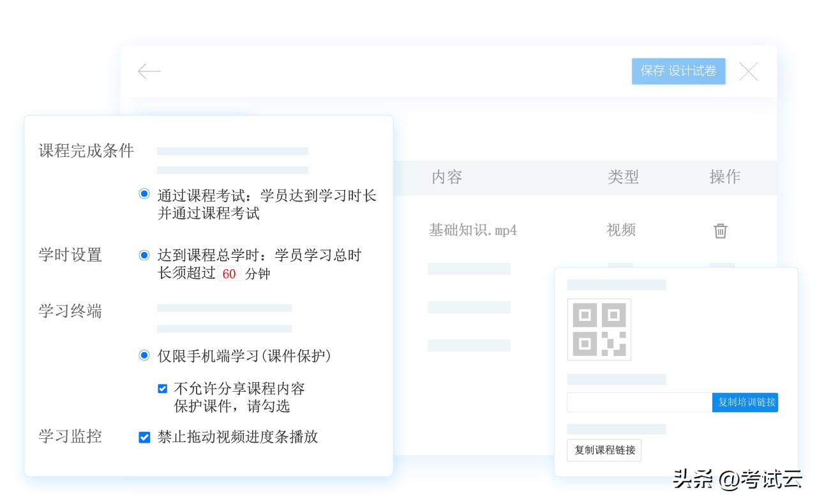Click the 操作 column header
This screenshot has width=817, height=504.
[x=724, y=177]
